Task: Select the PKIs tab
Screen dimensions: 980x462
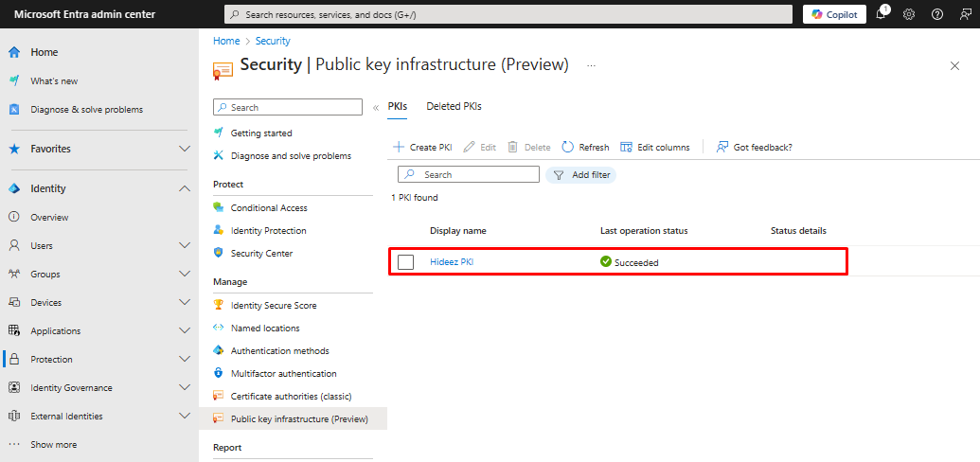Action: (398, 107)
